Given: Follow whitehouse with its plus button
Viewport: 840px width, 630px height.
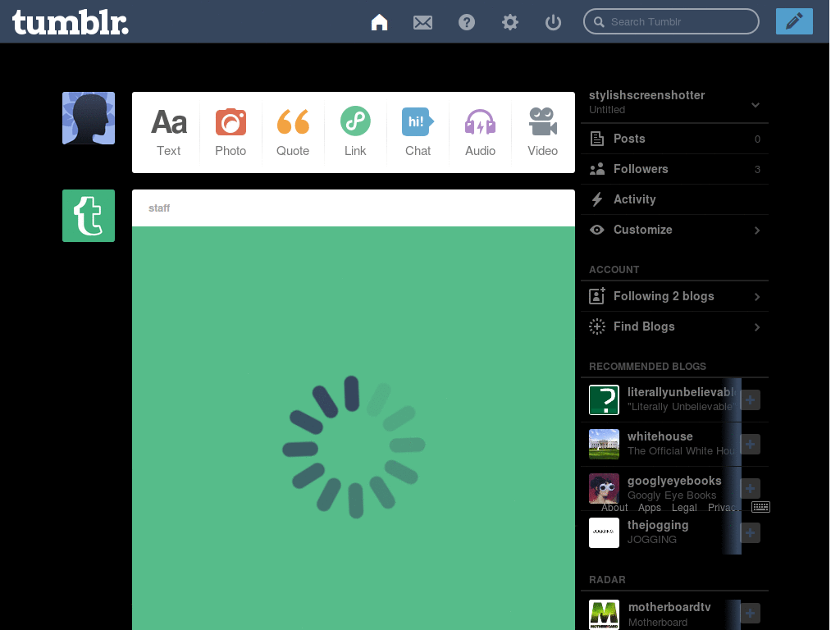Looking at the screenshot, I should 750,444.
